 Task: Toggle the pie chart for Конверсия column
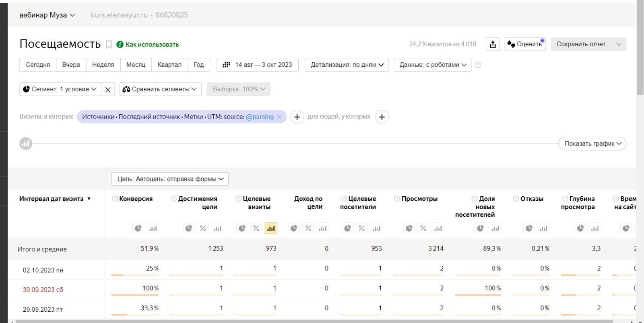pyautogui.click(x=138, y=228)
